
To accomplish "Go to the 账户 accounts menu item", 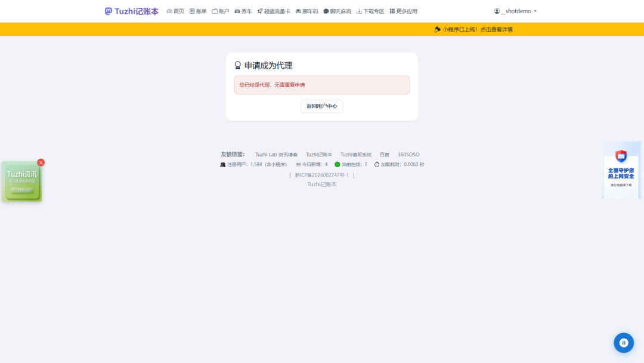I will point(221,11).
